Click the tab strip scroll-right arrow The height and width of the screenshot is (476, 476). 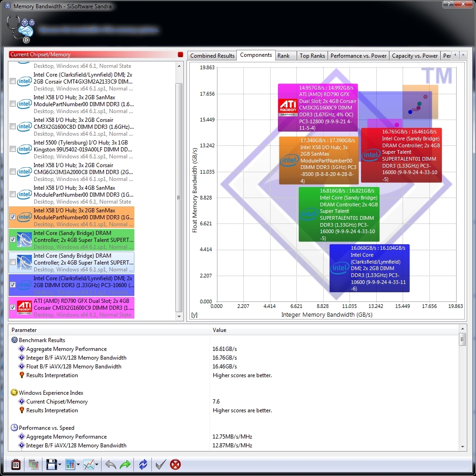[x=463, y=55]
